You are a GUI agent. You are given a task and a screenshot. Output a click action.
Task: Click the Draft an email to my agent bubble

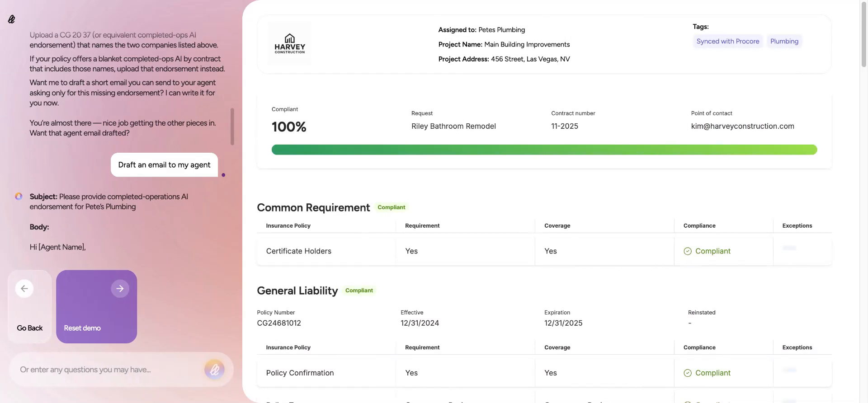coord(164,165)
